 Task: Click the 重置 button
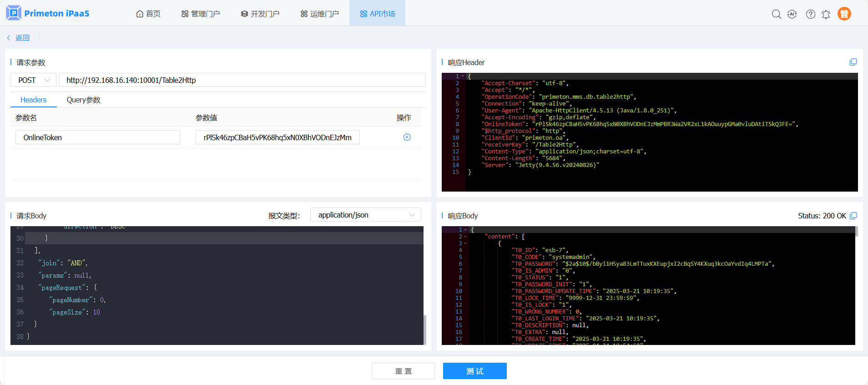[403, 371]
